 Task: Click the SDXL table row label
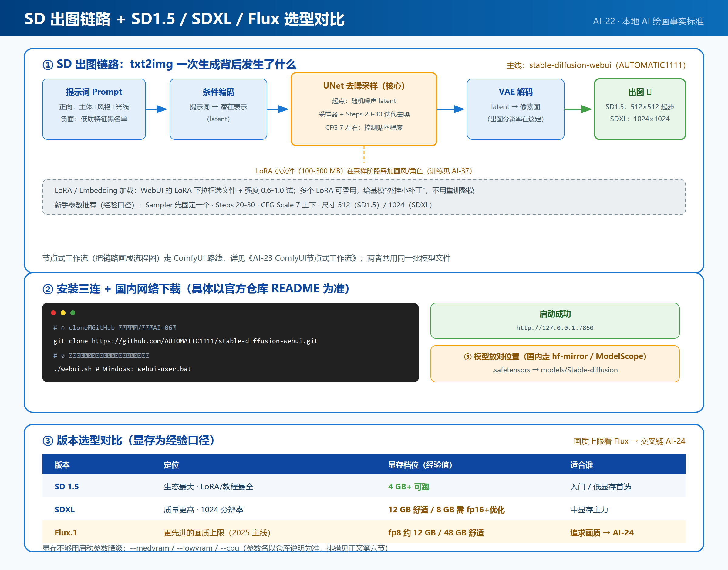coord(65,510)
